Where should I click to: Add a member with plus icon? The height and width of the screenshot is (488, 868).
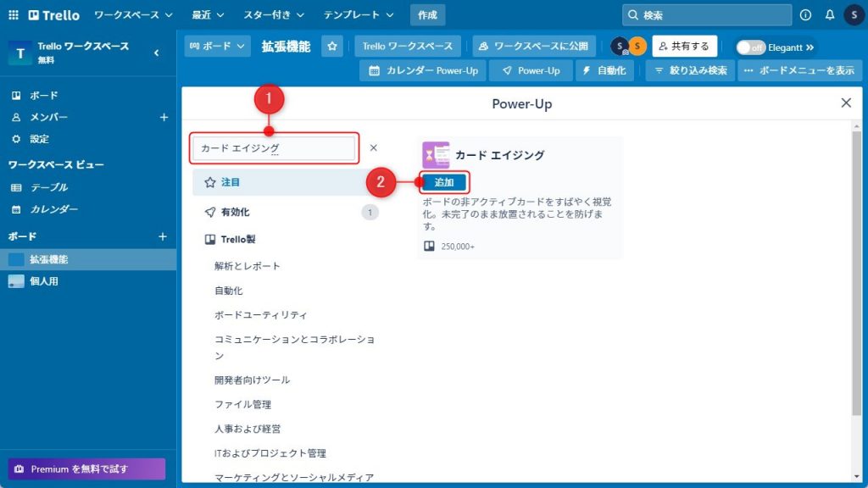coord(164,117)
